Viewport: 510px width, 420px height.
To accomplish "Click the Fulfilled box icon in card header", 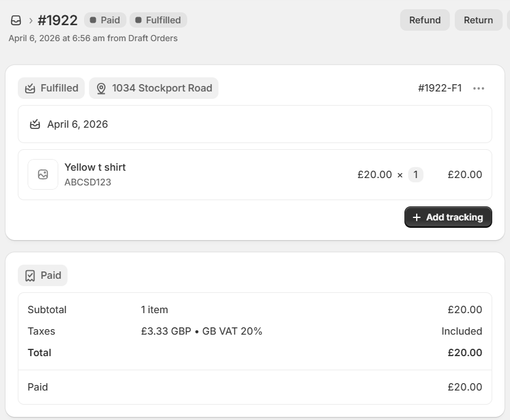I will point(30,88).
